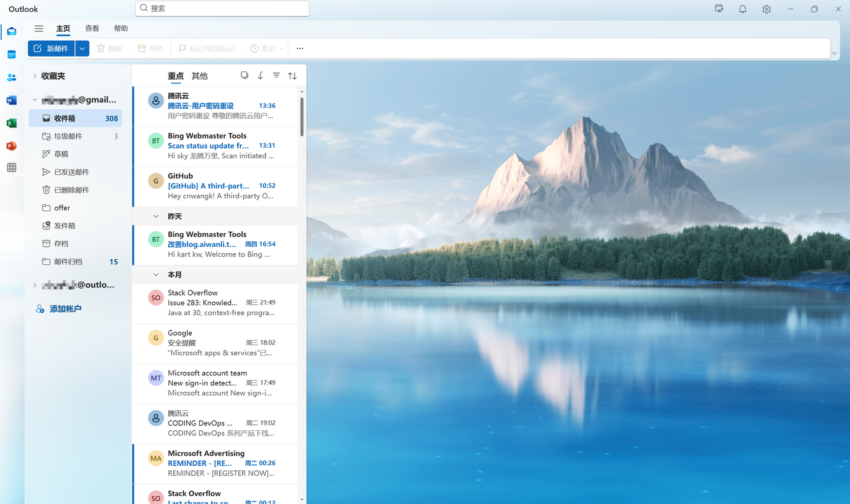Open the Calendar app icon
This screenshot has width=850, height=504.
(12, 54)
